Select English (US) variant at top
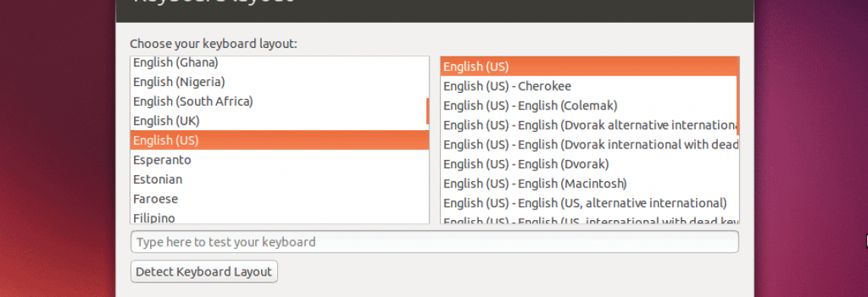This screenshot has height=297, width=868. pyautogui.click(x=589, y=66)
